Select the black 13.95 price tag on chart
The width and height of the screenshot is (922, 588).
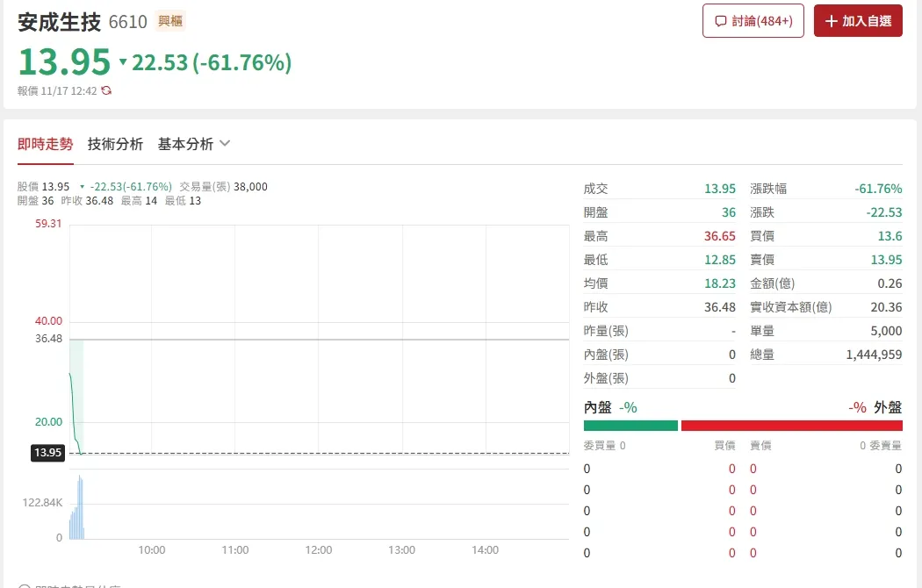47,453
